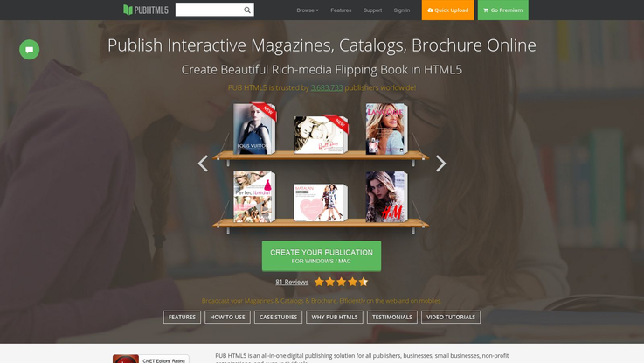This screenshot has height=363, width=644.
Task: Open the Features nav item
Action: click(341, 10)
